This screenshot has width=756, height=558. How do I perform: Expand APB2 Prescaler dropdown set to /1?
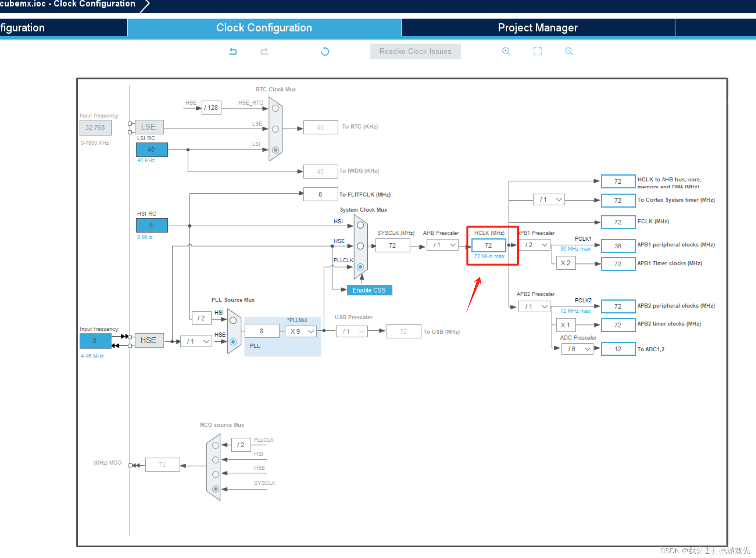click(534, 306)
